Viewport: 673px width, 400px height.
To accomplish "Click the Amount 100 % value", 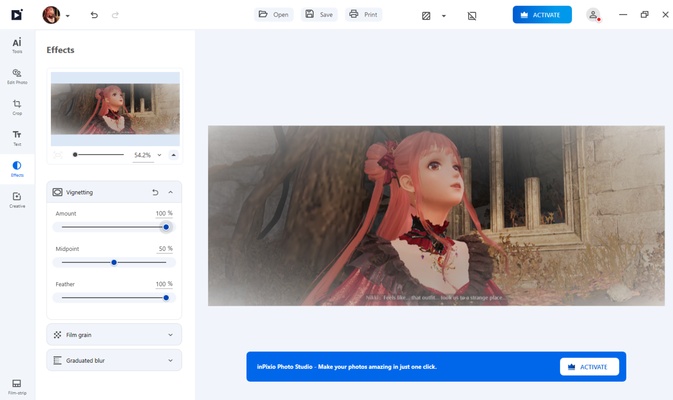I will tap(164, 213).
